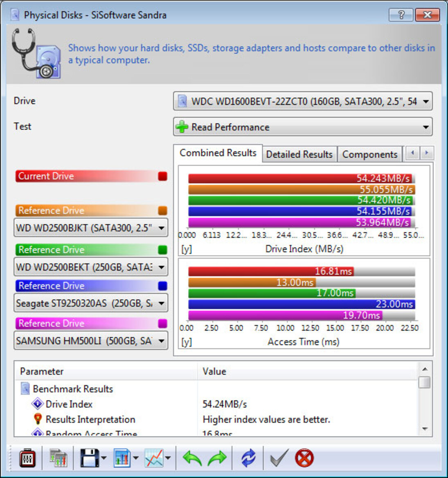
Task: Close the Physical Disks window
Action: pos(427,15)
